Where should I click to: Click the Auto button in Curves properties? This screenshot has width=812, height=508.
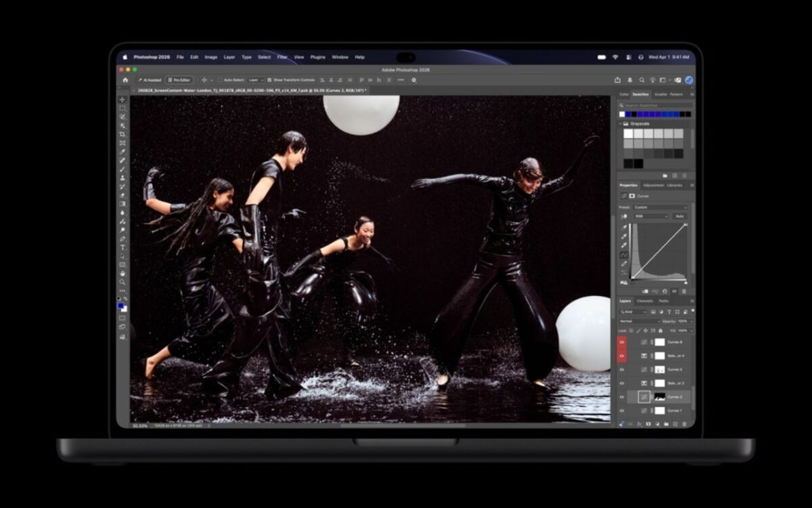click(679, 216)
